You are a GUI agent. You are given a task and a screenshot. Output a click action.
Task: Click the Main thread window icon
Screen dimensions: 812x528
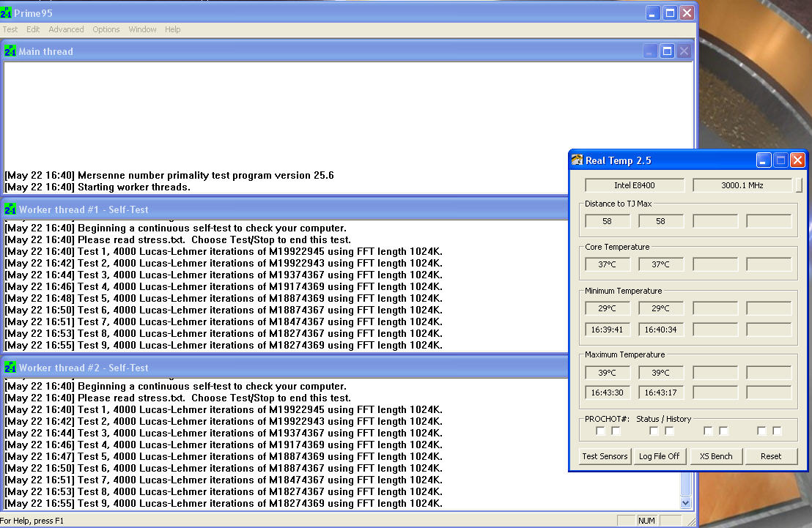(10, 51)
